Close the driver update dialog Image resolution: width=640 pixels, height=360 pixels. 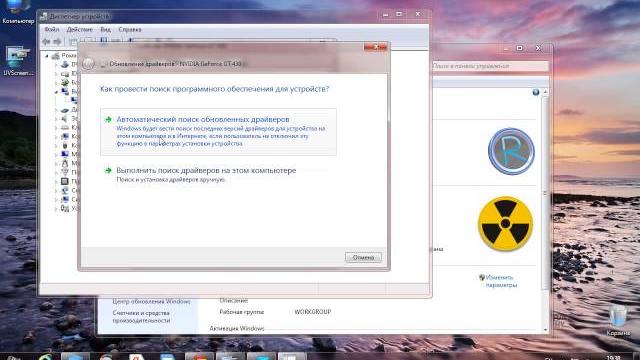point(375,47)
